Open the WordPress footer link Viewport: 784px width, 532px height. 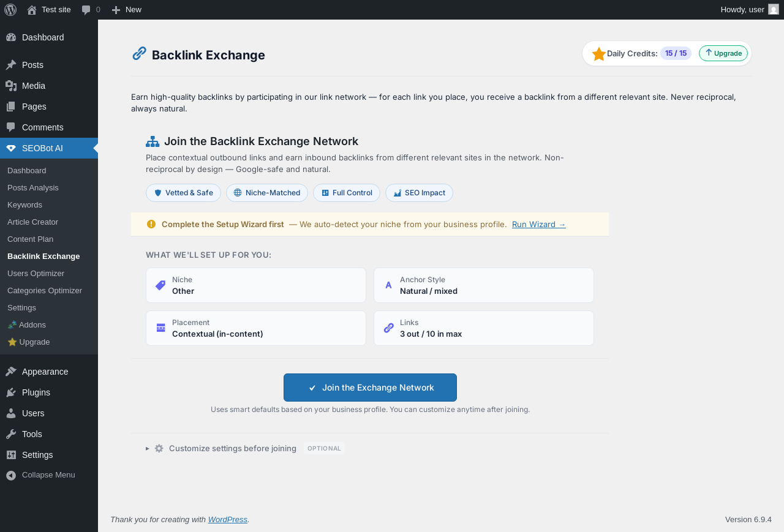[227, 520]
